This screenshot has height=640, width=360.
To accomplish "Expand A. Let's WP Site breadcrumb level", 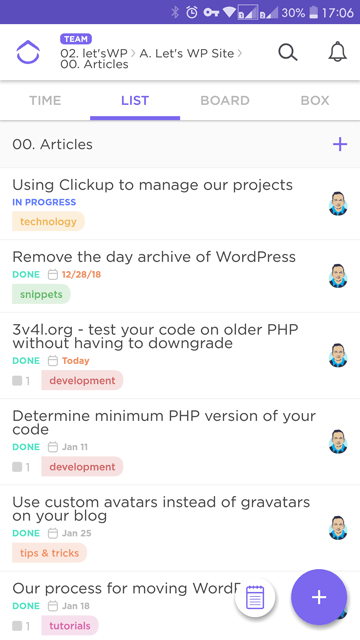I will [187, 53].
